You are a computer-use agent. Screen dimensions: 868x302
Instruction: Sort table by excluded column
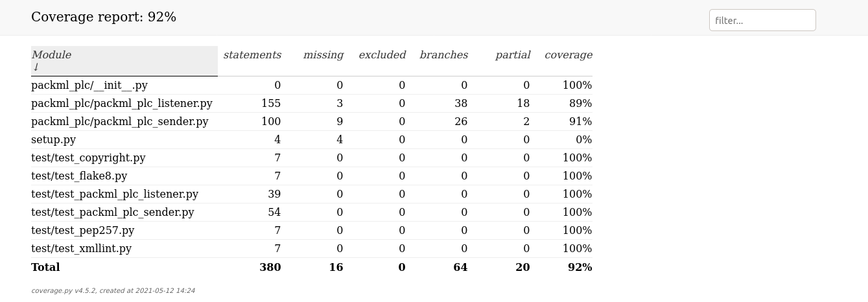coord(382,55)
